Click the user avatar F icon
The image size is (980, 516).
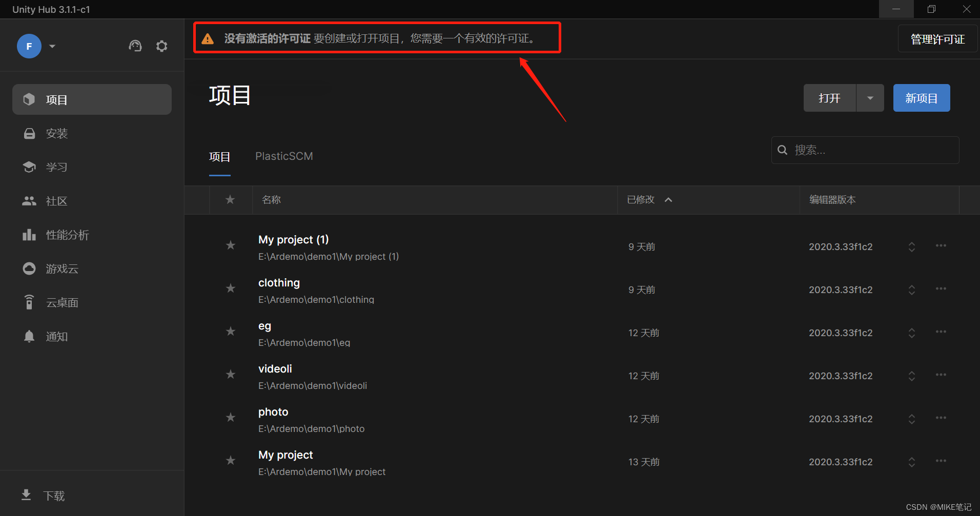point(29,46)
